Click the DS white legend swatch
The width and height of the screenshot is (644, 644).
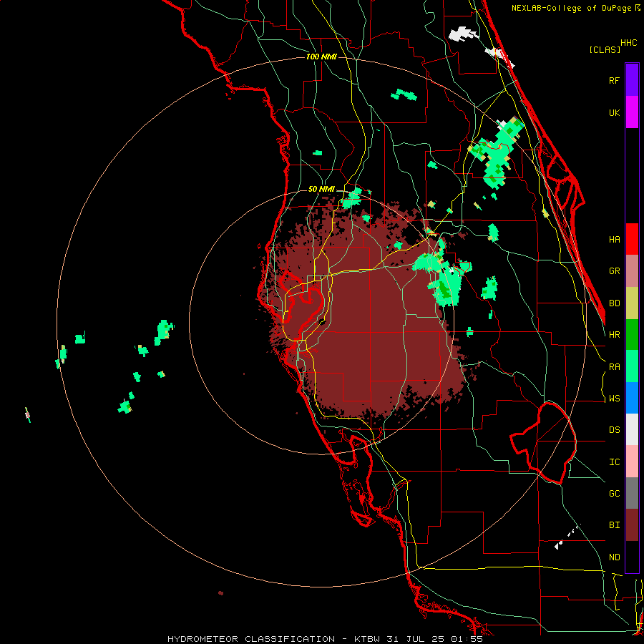tap(632, 429)
